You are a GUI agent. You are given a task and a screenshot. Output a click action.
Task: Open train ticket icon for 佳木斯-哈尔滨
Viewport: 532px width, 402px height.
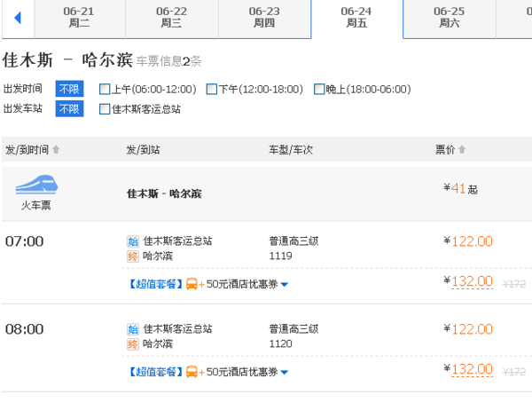click(36, 185)
